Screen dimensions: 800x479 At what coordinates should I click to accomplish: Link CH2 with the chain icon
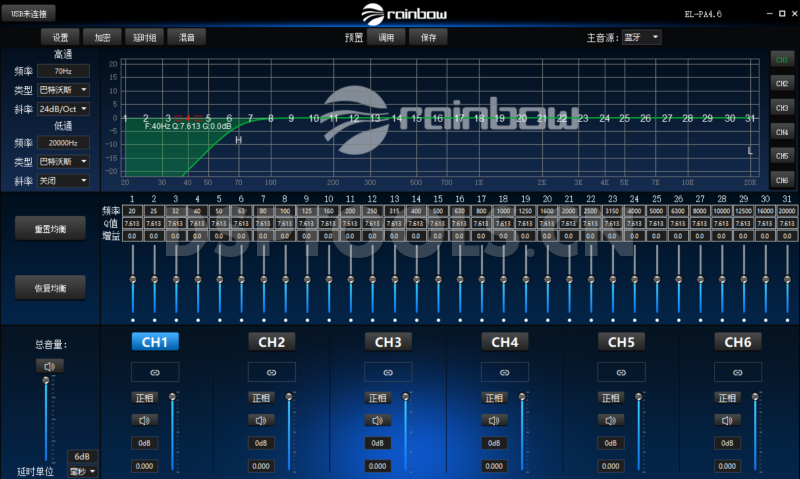click(271, 372)
